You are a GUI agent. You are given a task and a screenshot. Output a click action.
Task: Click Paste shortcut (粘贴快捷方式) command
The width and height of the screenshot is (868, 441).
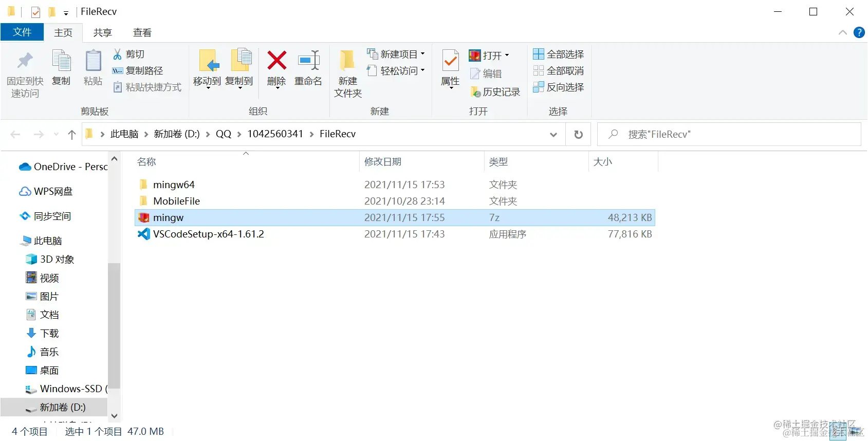coord(147,87)
